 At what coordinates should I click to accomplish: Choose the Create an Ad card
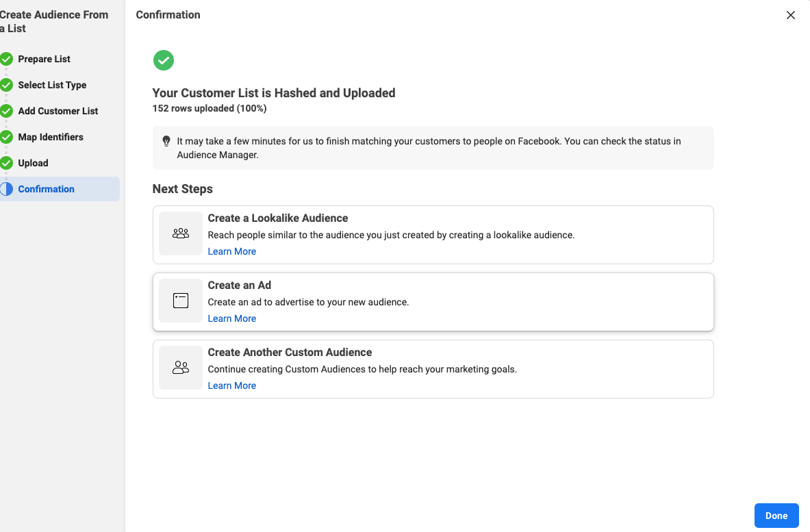[x=433, y=302]
